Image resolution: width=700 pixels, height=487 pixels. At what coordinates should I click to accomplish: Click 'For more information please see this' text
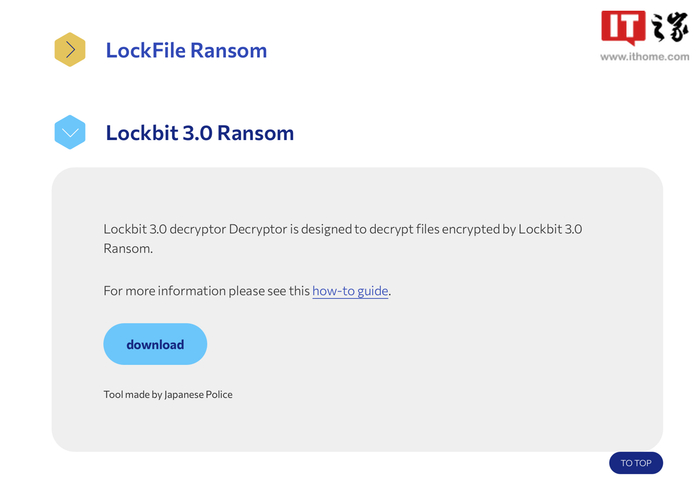click(207, 291)
